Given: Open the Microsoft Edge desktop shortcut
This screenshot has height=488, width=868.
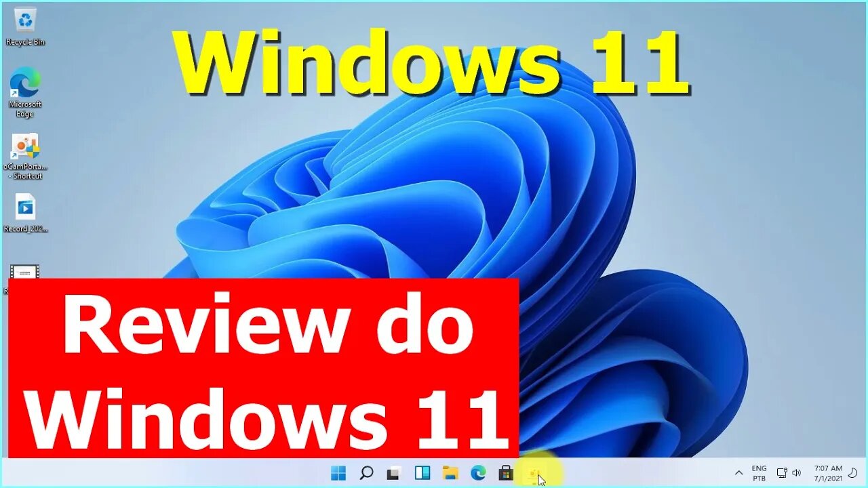Looking at the screenshot, I should [x=25, y=93].
